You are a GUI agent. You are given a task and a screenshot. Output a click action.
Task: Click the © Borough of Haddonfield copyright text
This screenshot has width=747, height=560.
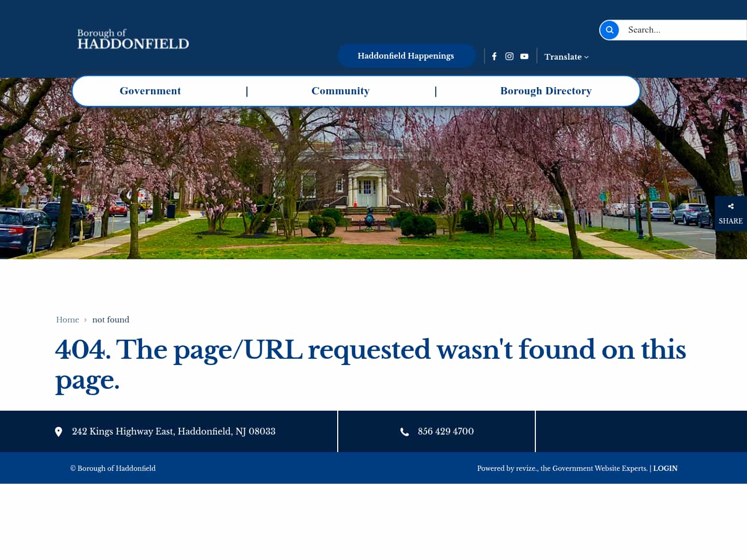(113, 468)
